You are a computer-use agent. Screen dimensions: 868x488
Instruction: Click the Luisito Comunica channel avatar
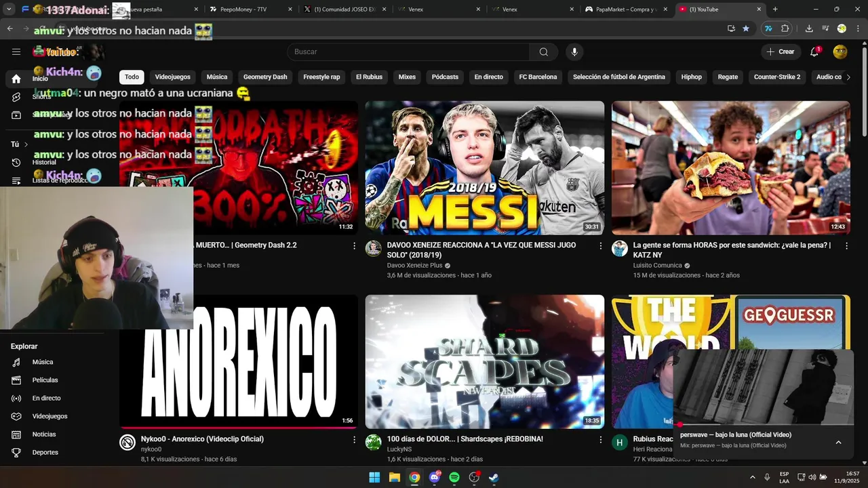tap(620, 248)
